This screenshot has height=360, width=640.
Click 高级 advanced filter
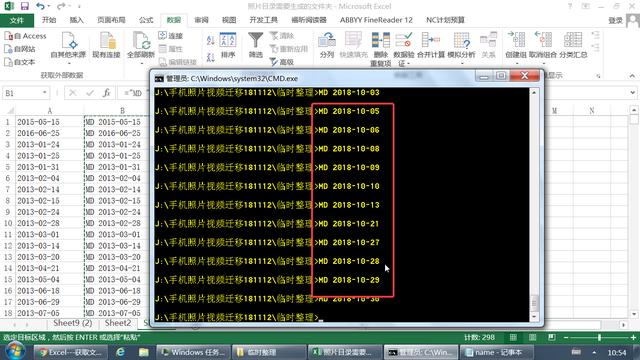[282, 62]
